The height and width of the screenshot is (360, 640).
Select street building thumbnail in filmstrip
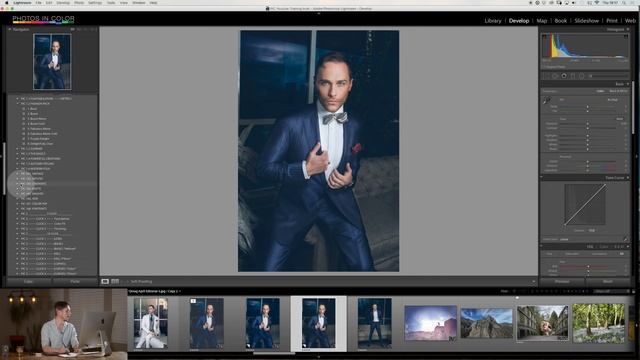tap(542, 323)
